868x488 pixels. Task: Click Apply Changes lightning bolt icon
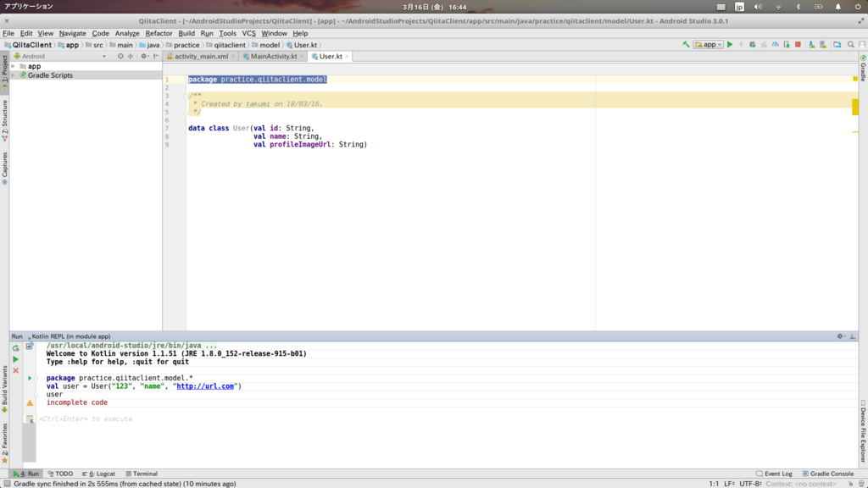click(741, 44)
